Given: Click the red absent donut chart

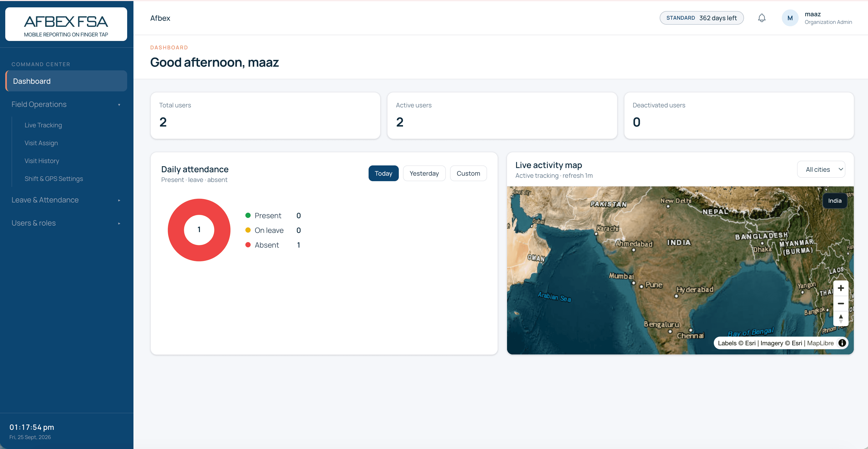Looking at the screenshot, I should 199,230.
